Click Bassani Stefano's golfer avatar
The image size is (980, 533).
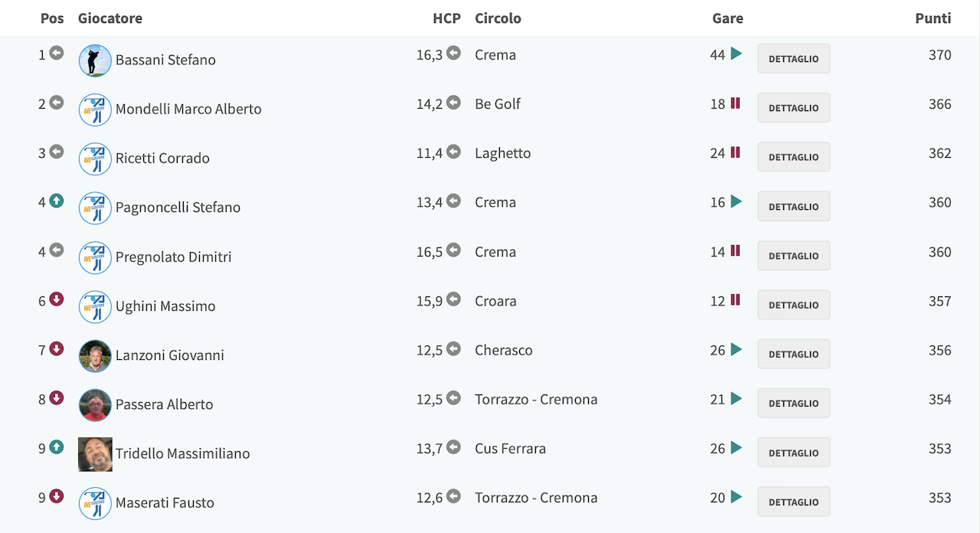tap(95, 60)
